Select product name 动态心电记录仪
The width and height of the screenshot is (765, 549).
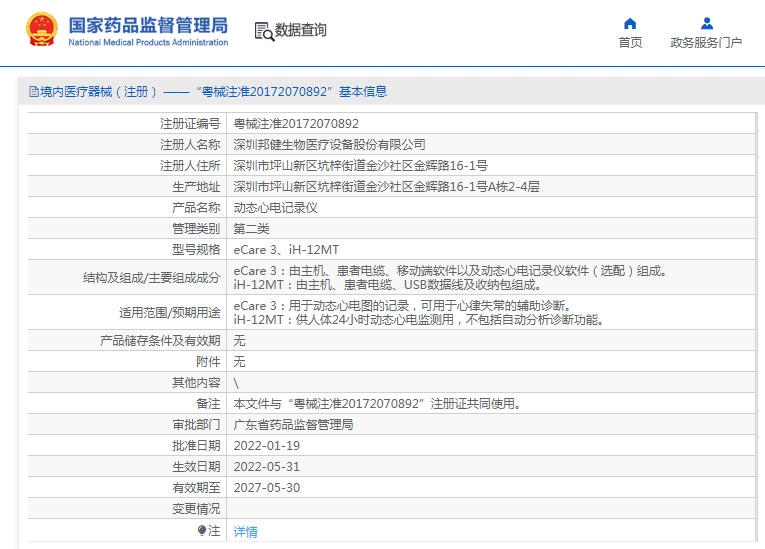(275, 208)
